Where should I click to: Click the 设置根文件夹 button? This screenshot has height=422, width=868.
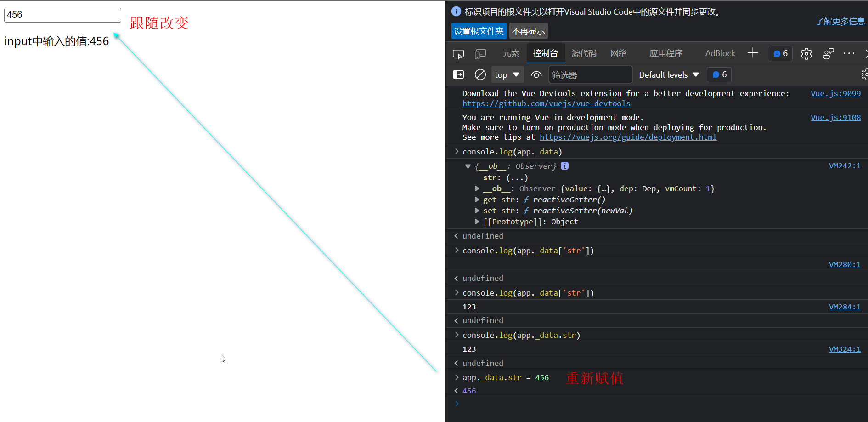(x=479, y=31)
